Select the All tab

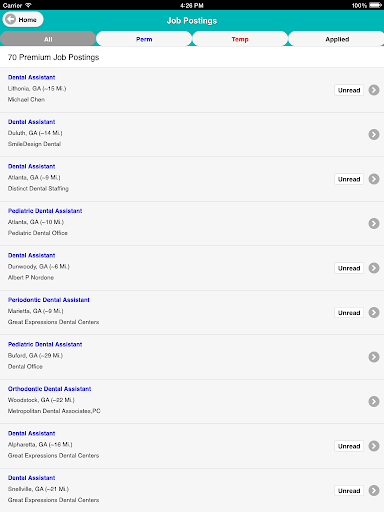48,39
